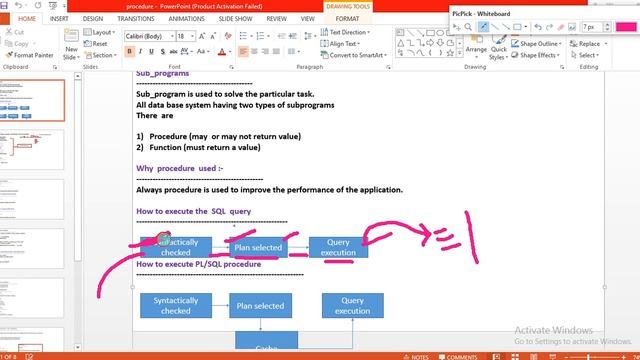The width and height of the screenshot is (640, 360).
Task: Open the Select dropdown in Editing
Action: pos(585,55)
